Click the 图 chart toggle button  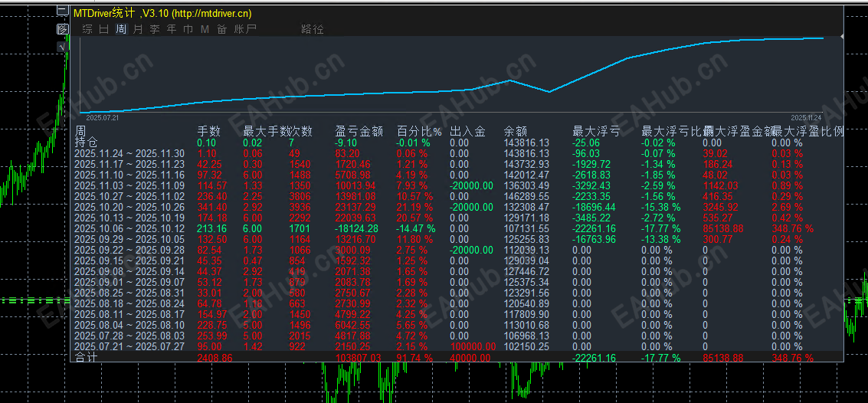[63, 29]
